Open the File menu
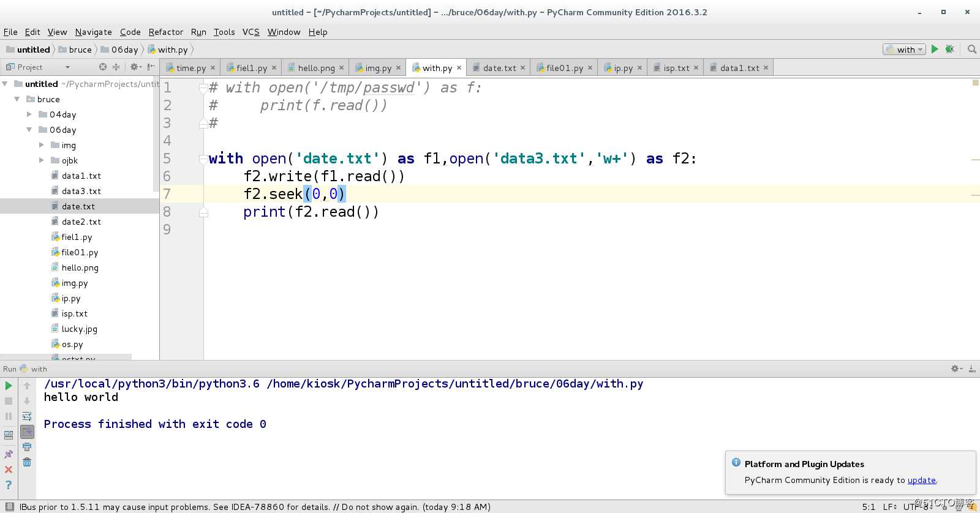The image size is (980, 513). click(x=10, y=32)
